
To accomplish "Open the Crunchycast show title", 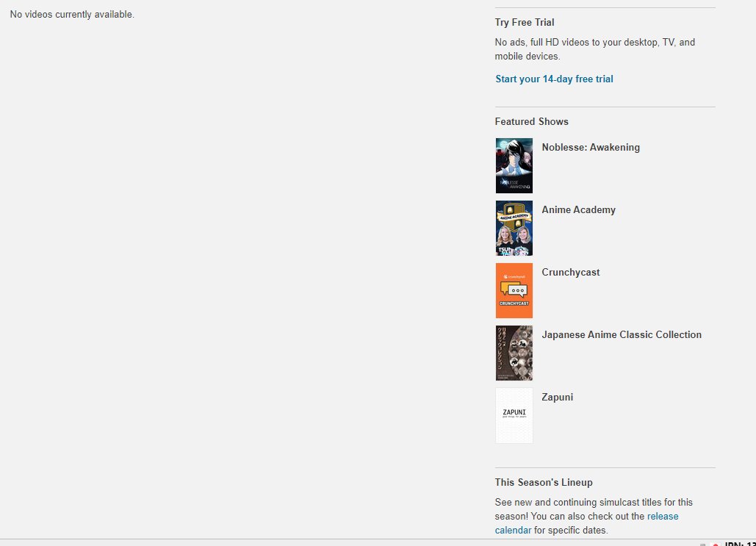I will tap(570, 272).
